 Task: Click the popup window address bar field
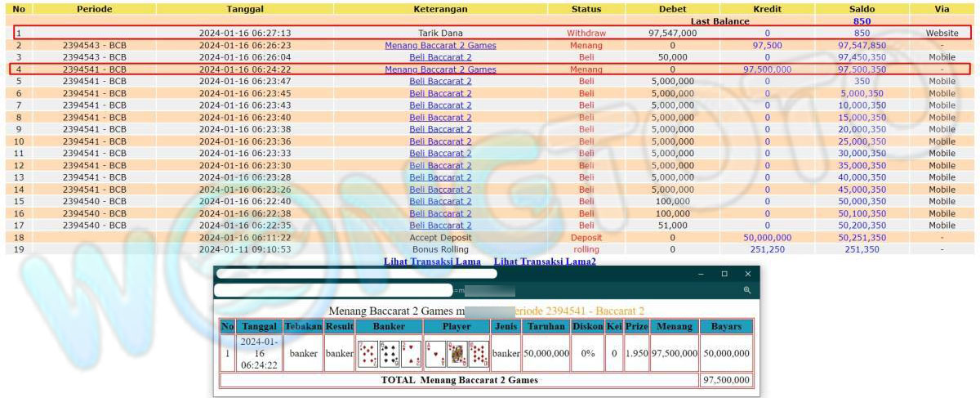(335, 290)
